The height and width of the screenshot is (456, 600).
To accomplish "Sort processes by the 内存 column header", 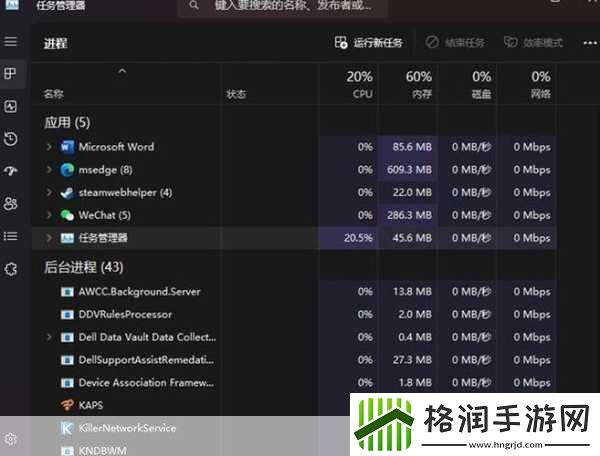I will click(x=418, y=85).
